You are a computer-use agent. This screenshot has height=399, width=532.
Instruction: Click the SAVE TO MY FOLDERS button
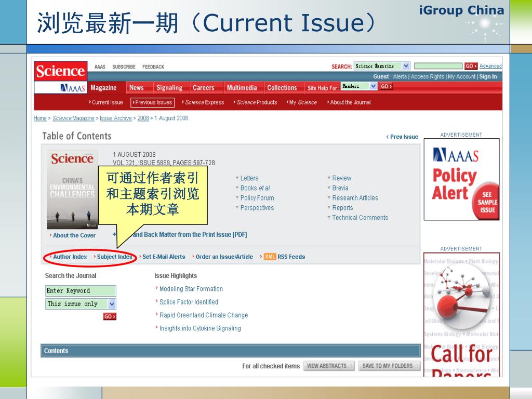pyautogui.click(x=390, y=366)
